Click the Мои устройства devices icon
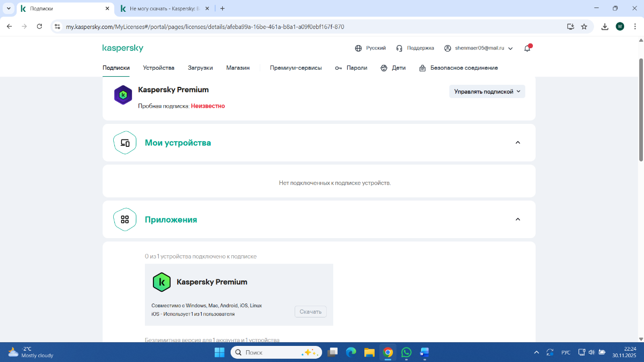 [125, 143]
